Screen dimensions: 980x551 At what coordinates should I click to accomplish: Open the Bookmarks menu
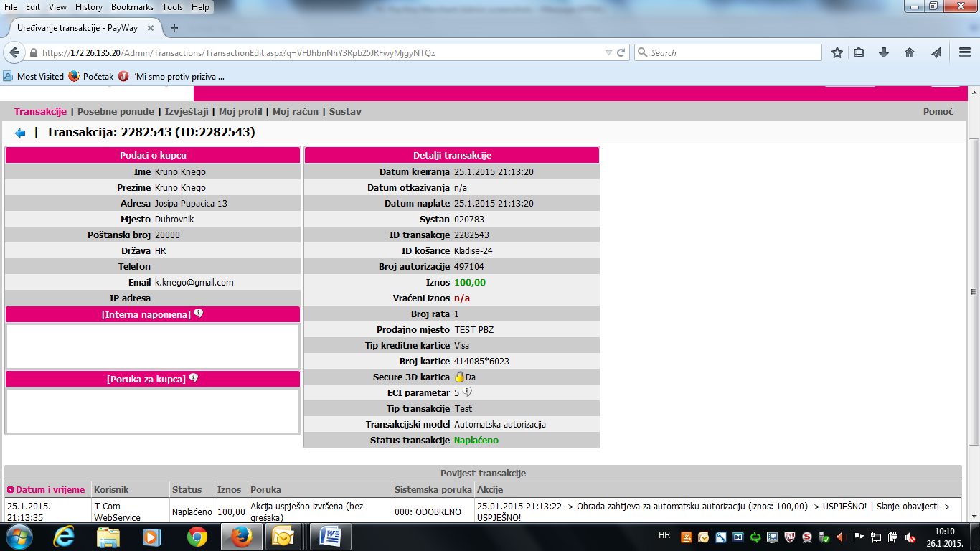(132, 7)
